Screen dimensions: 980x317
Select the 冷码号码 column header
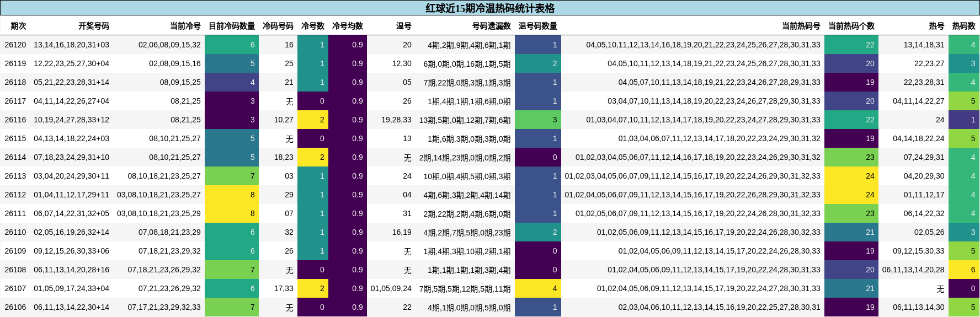coord(278,26)
